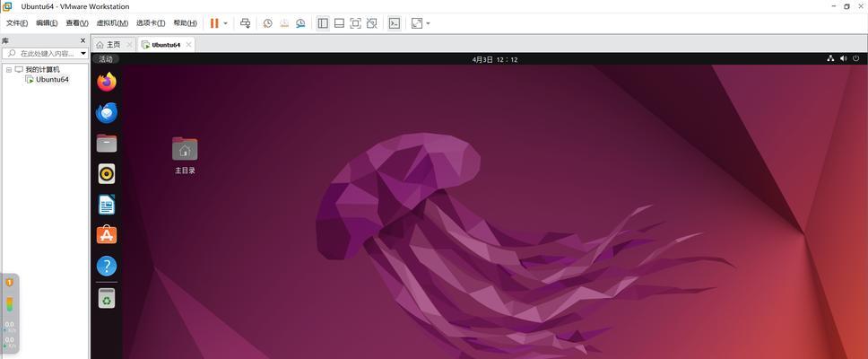Click the power icon in Ubuntu top bar
The image size is (868, 359).
(x=855, y=58)
